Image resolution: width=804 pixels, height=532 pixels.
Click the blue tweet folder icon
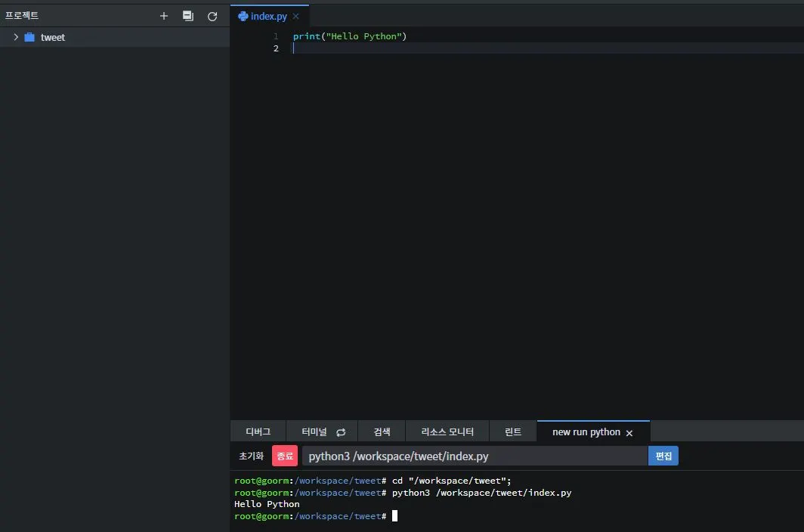click(x=29, y=37)
